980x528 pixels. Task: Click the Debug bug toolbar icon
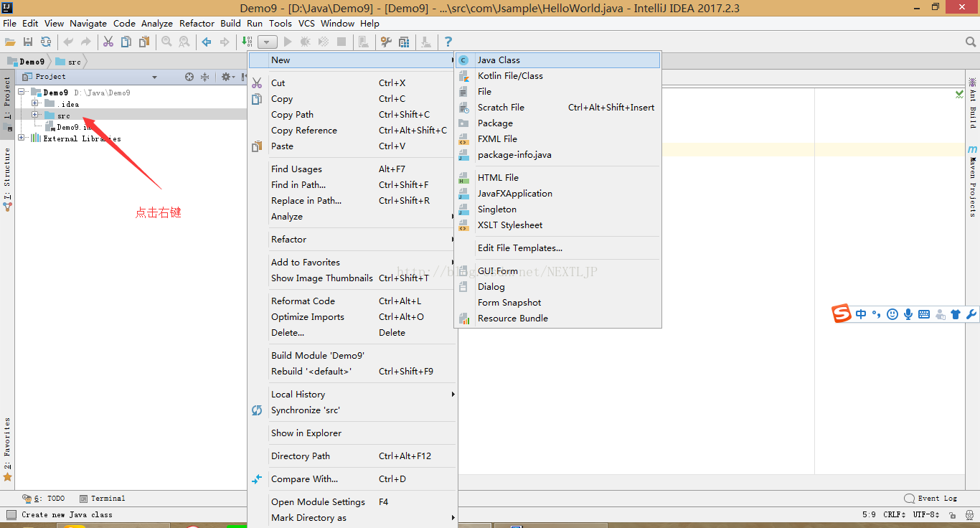click(x=305, y=42)
